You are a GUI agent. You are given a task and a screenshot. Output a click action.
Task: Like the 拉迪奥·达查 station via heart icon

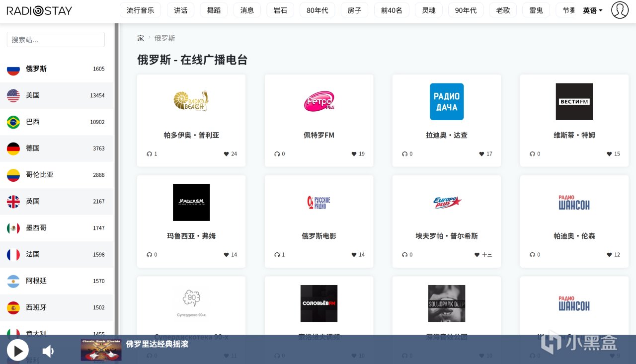click(482, 154)
